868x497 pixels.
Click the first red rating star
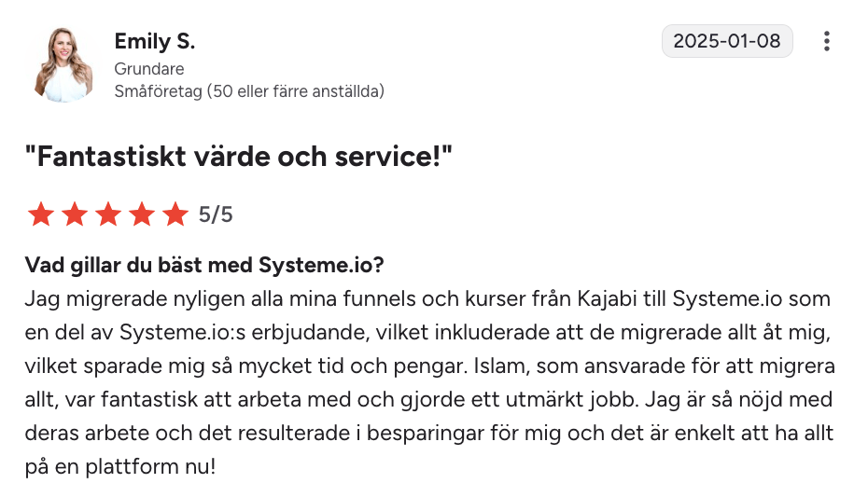[x=41, y=215]
